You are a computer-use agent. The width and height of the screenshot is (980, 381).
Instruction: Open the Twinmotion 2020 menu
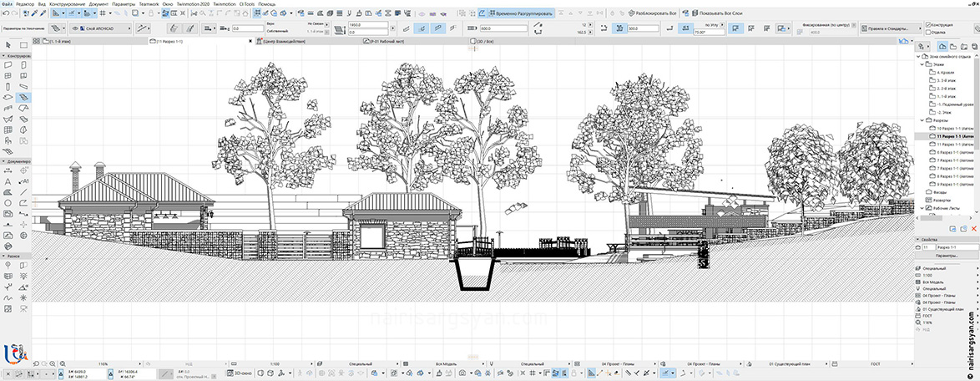(194, 3)
